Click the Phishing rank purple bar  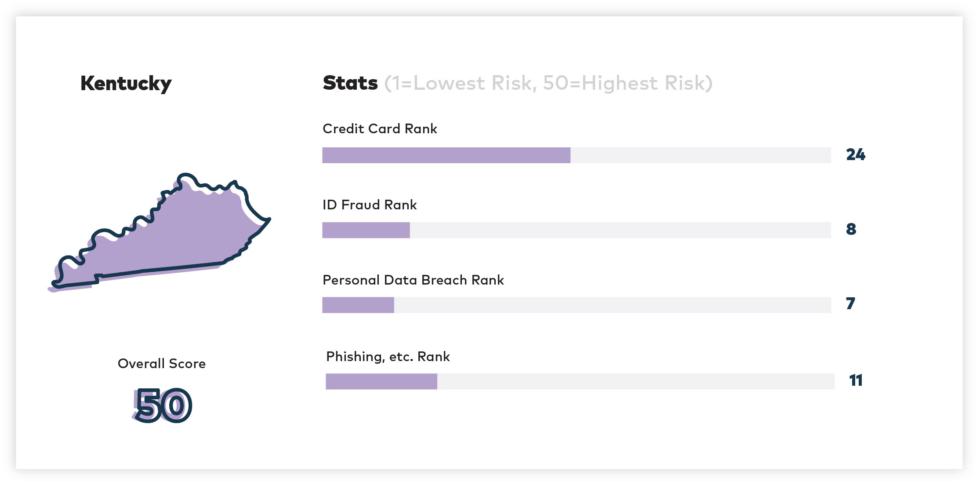tap(381, 381)
